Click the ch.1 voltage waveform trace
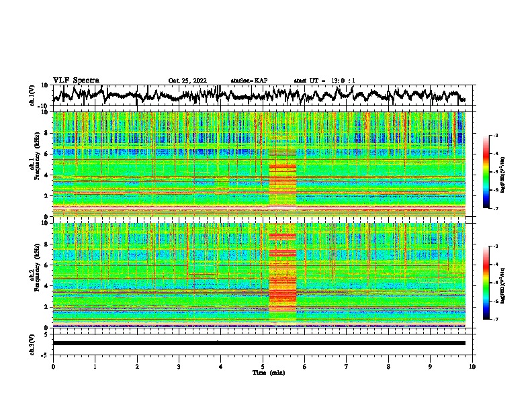The height and width of the screenshot is (411, 532). [x=259, y=95]
